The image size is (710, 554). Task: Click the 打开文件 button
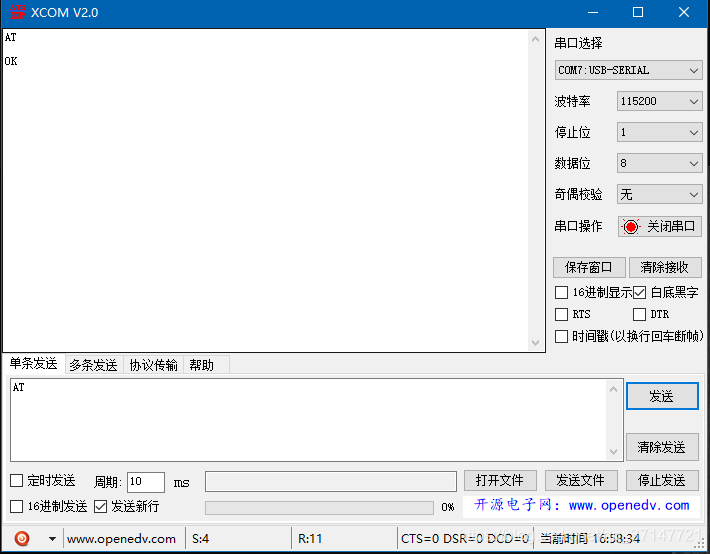pyautogui.click(x=500, y=480)
